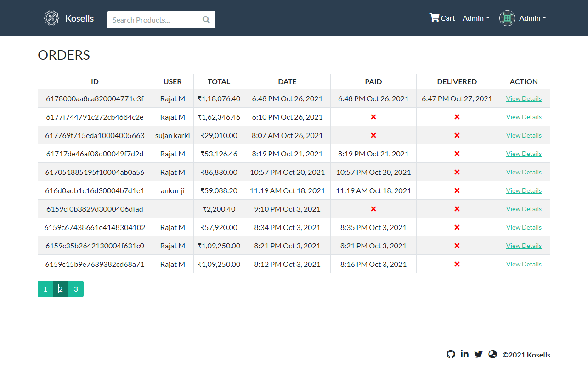Click total ₹59,088.20
The image size is (588, 368).
pyautogui.click(x=219, y=190)
